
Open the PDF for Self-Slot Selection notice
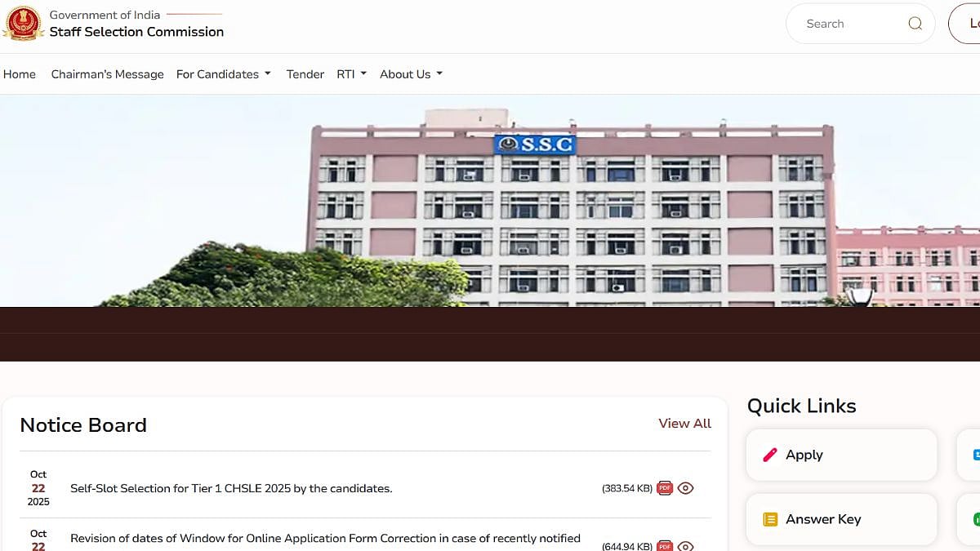point(665,487)
